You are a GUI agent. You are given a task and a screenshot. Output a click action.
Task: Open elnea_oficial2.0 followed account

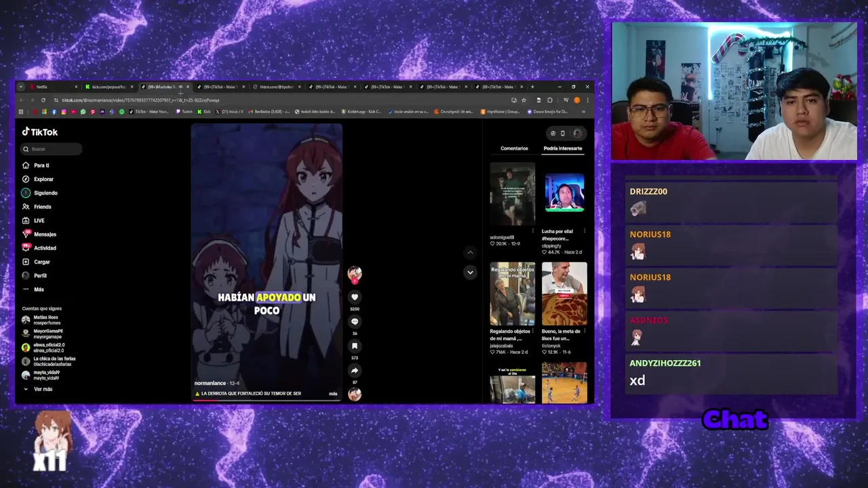point(43,347)
